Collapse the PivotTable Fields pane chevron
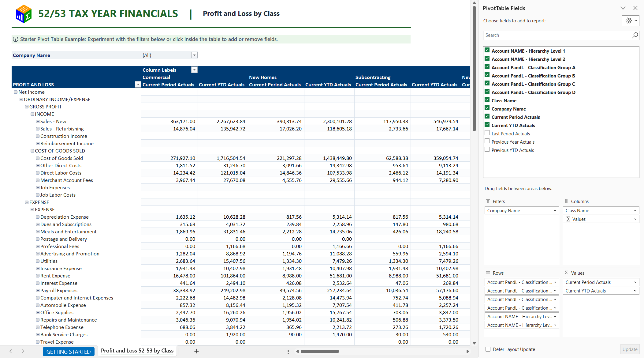644x358 pixels. point(623,8)
